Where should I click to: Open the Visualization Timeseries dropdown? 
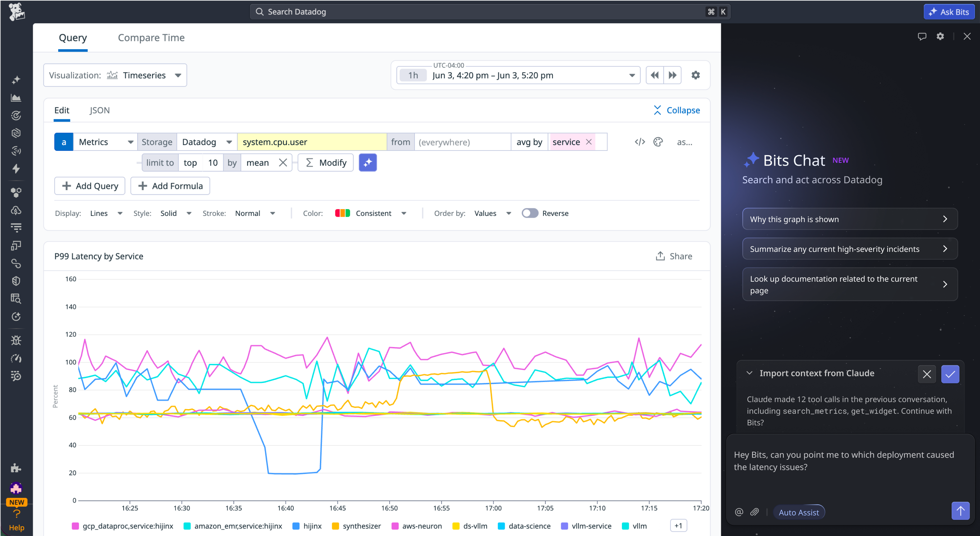click(x=115, y=75)
